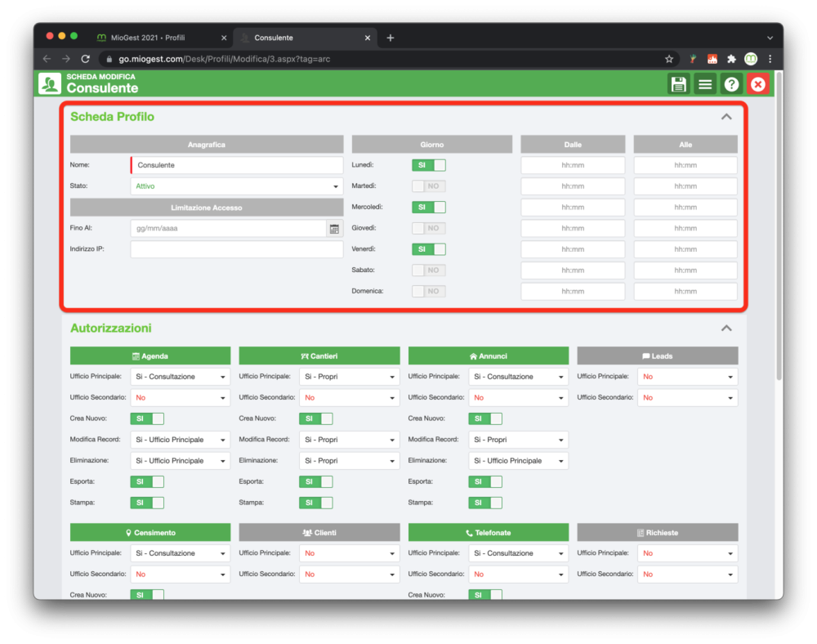Click Lunedì Dalle time field
This screenshot has height=644, width=817.
(x=573, y=165)
